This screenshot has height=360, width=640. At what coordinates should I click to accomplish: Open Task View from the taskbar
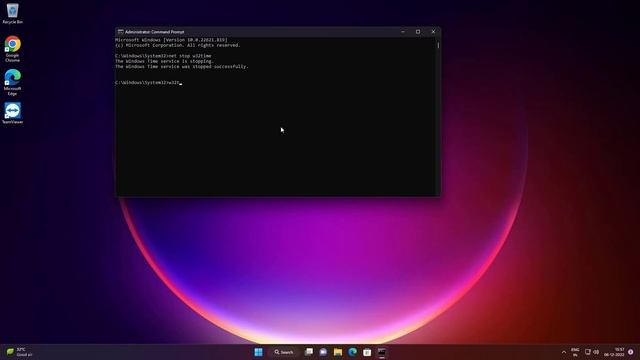click(x=309, y=352)
